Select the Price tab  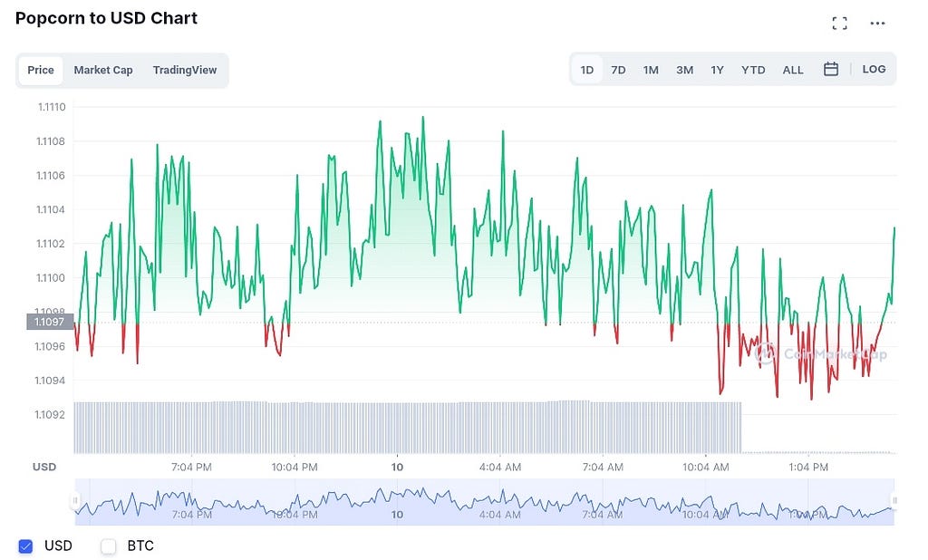pyautogui.click(x=41, y=70)
